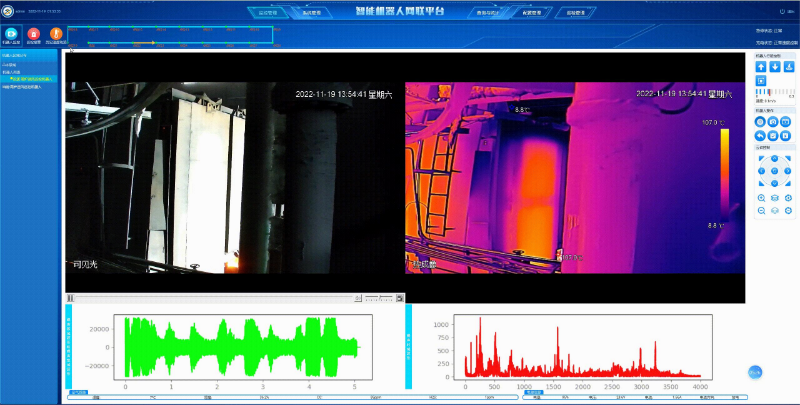
Task: Click the zoom in magnifier icon
Action: 761,198
